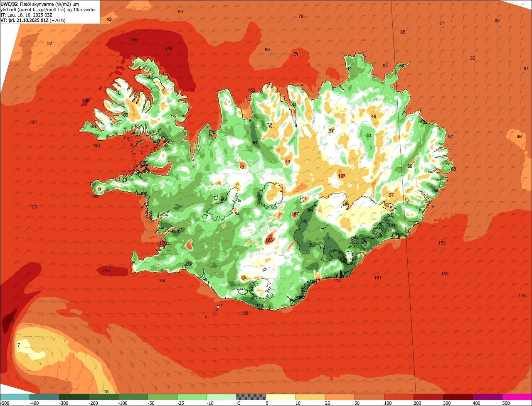The image size is (532, 406).
Task: Click the value '55' in the northeast ocean
Action: click(473, 58)
